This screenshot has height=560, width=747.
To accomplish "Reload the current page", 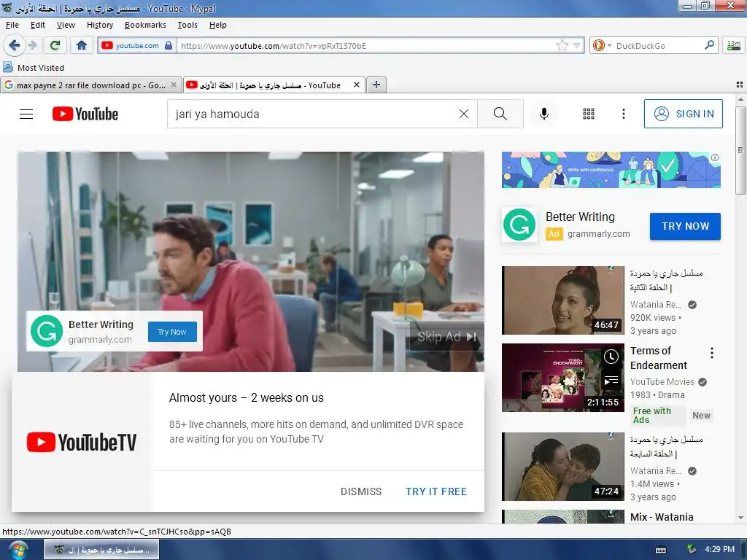I will (x=55, y=45).
